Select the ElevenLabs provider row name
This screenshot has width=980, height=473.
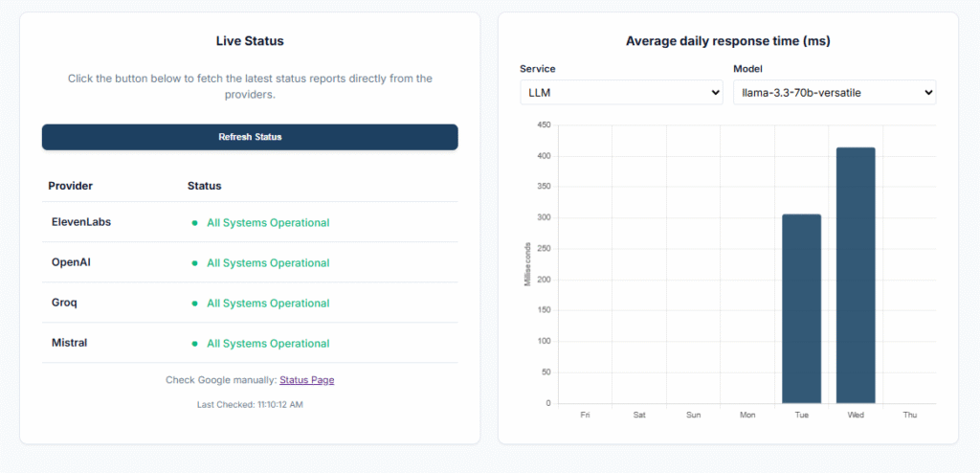click(81, 222)
